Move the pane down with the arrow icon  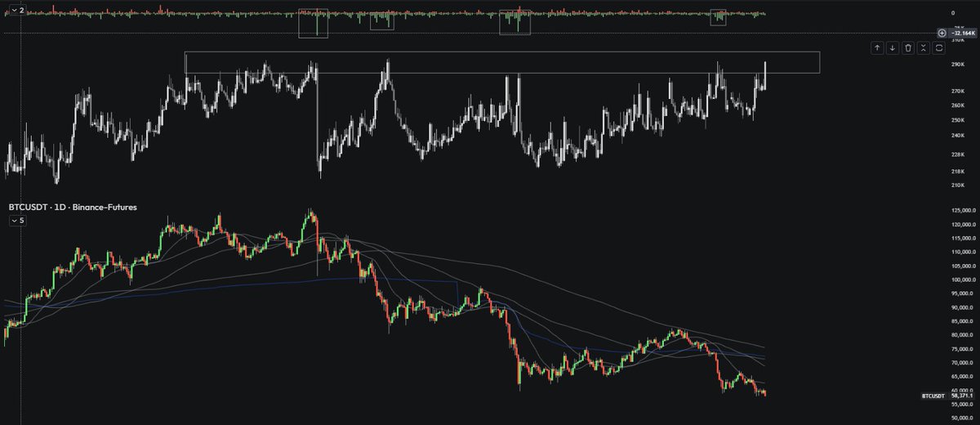click(x=893, y=48)
